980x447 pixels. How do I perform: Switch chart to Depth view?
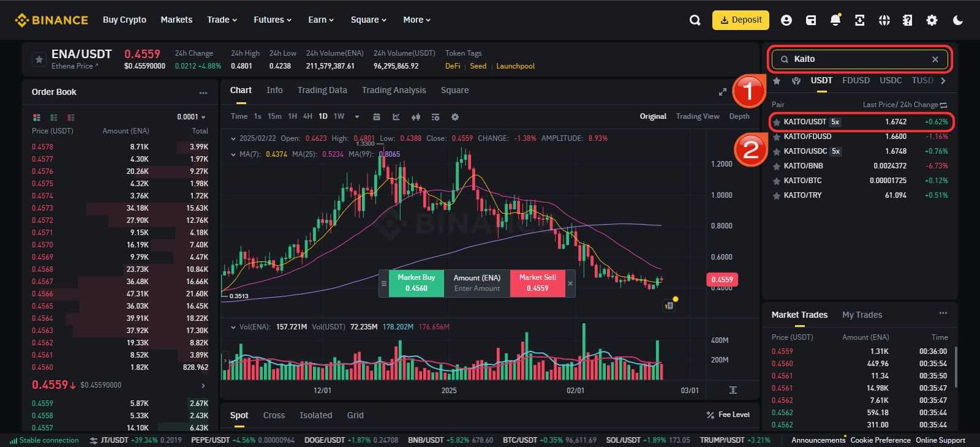[x=739, y=116]
